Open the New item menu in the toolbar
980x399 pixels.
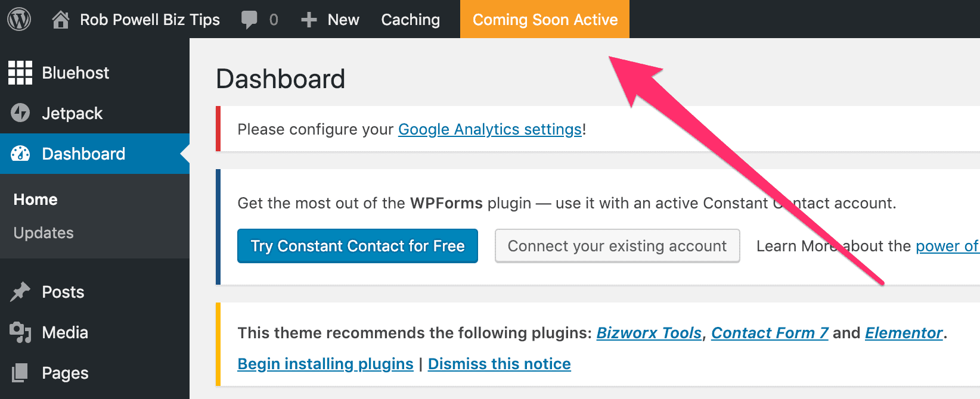click(x=330, y=18)
